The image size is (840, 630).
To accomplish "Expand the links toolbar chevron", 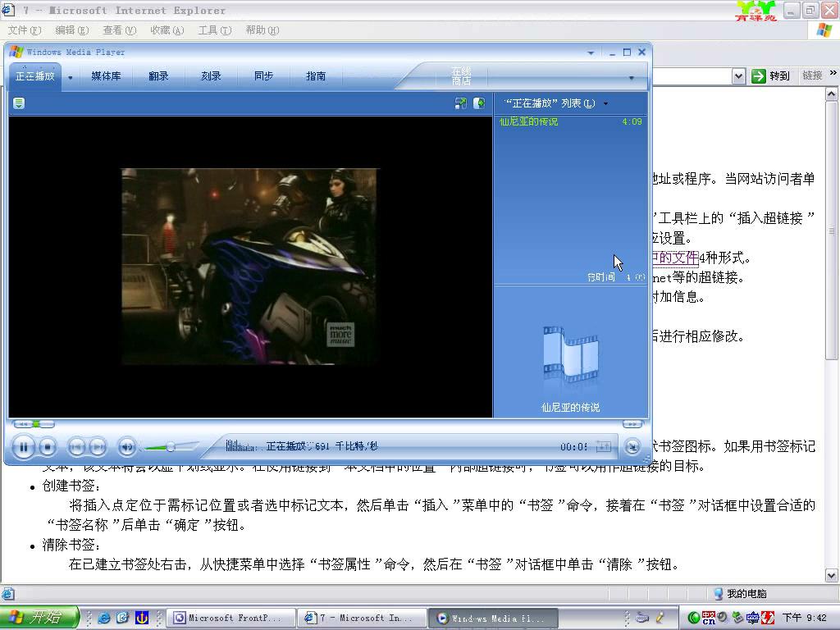I will [833, 73].
